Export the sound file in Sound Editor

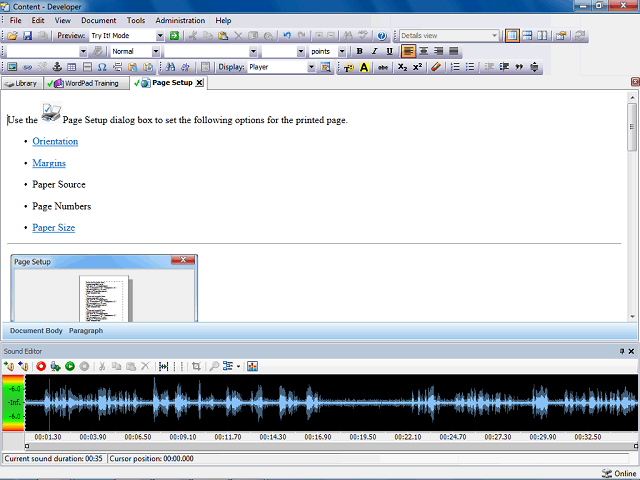(23, 366)
